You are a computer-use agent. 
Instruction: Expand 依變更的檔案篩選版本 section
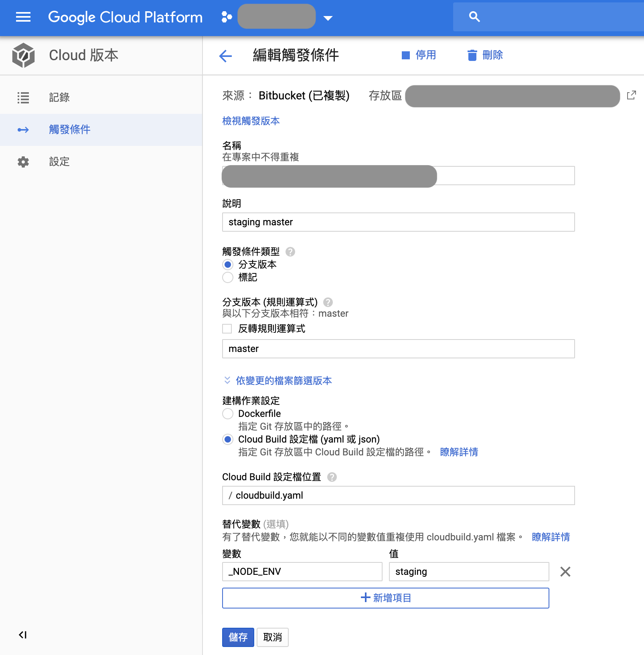point(277,380)
